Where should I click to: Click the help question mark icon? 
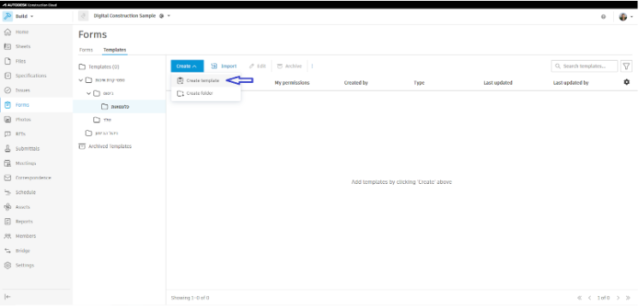[x=604, y=17]
